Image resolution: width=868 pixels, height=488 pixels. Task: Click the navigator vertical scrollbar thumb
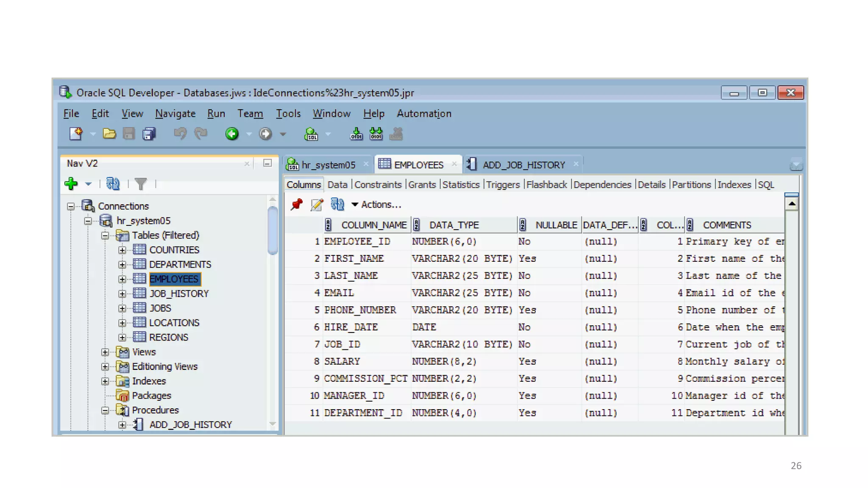[x=273, y=231]
